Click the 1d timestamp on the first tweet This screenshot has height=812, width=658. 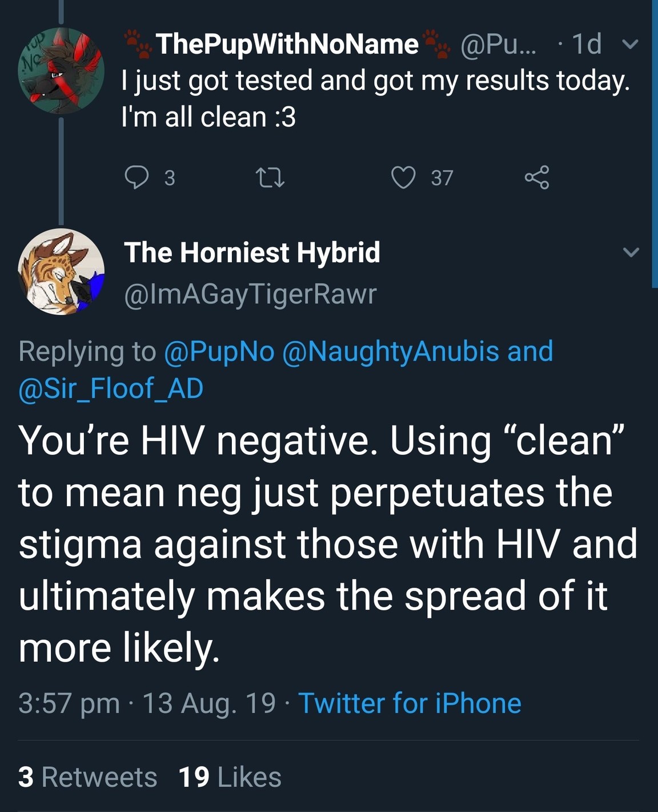587,44
